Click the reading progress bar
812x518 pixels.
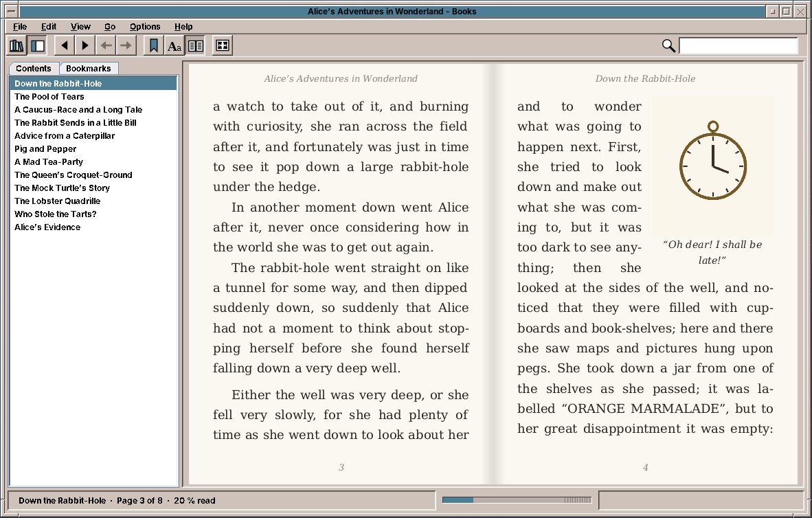pos(517,500)
